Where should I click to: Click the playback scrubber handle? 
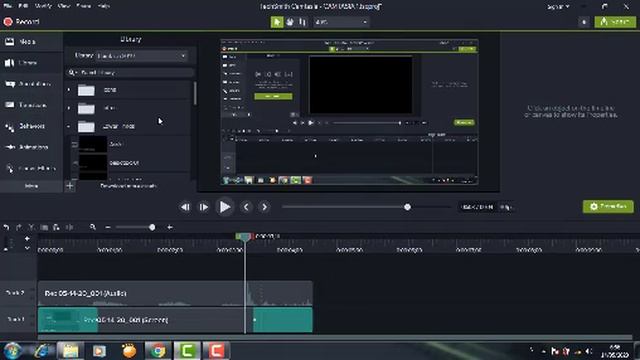(x=407, y=207)
